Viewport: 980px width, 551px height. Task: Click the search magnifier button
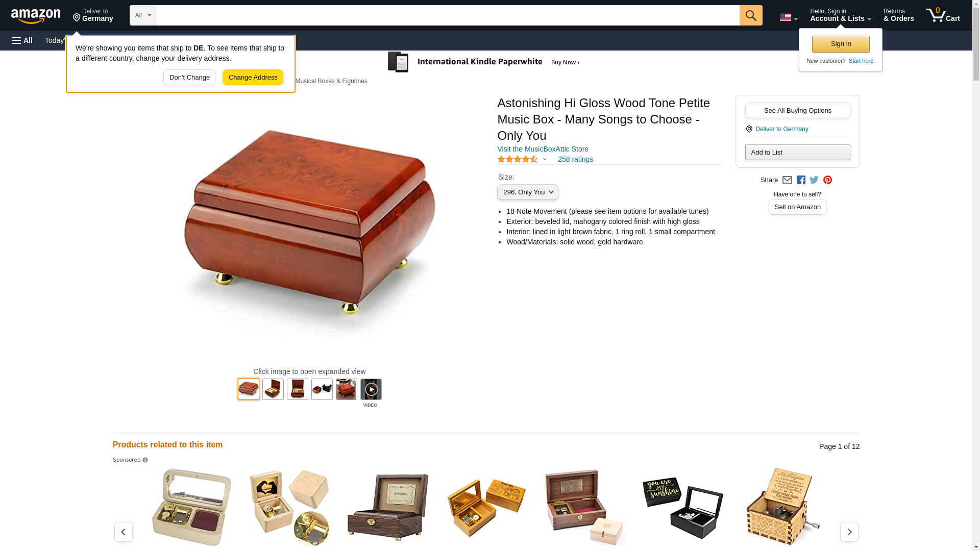click(x=750, y=15)
